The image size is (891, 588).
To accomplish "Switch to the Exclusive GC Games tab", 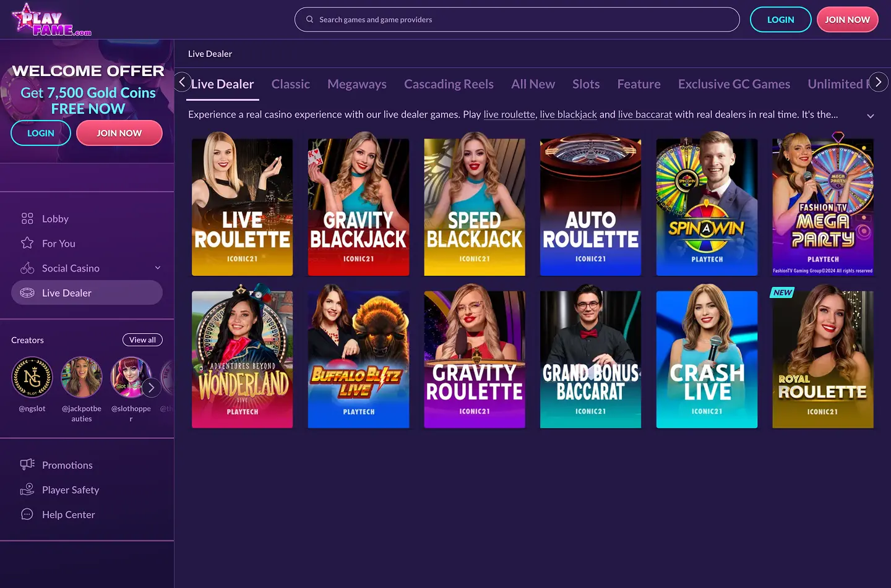I will tap(734, 84).
